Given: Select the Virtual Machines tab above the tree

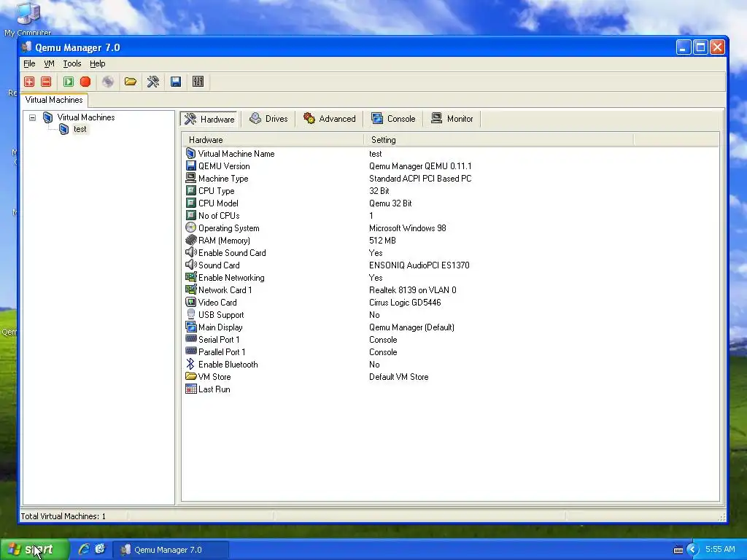Looking at the screenshot, I should [x=54, y=100].
